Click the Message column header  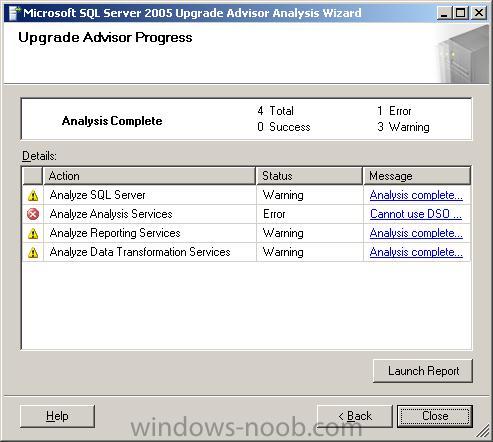coord(417,176)
